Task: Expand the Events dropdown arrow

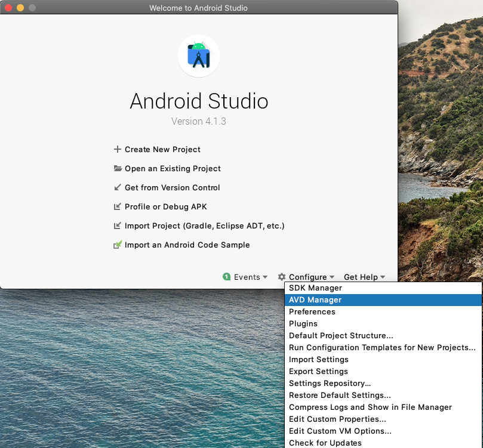Action: click(265, 277)
